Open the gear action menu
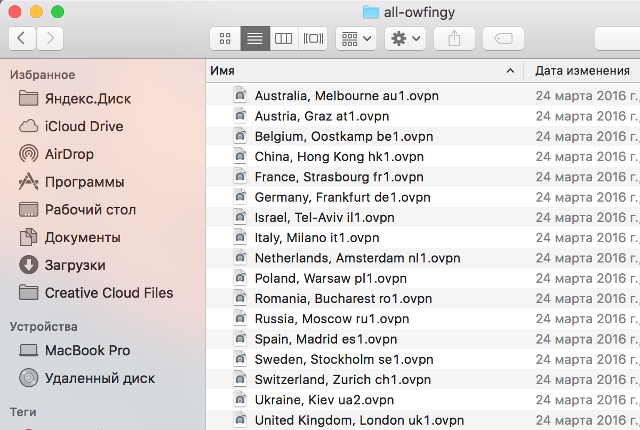The width and height of the screenshot is (640, 430). 405,38
